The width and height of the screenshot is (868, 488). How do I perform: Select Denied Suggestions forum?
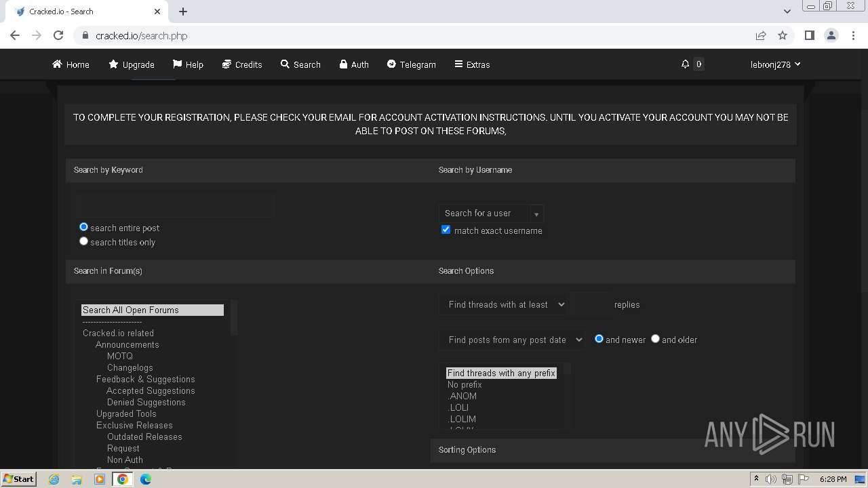coord(146,402)
